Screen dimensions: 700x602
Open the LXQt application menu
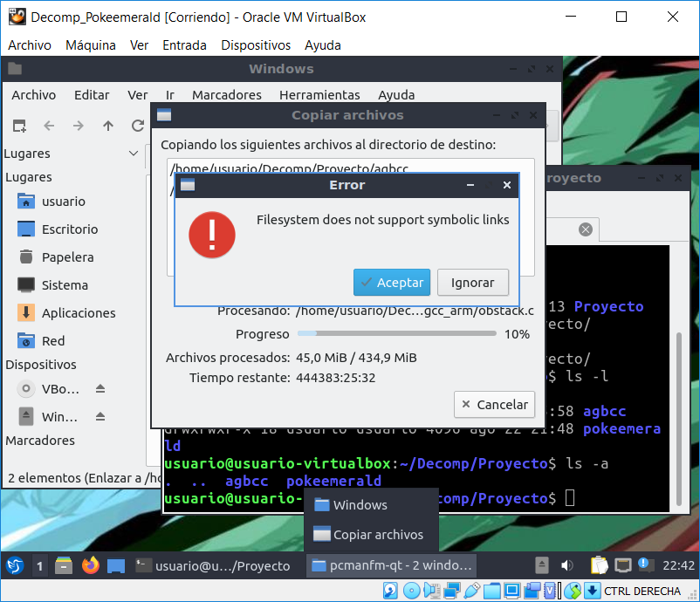click(14, 565)
